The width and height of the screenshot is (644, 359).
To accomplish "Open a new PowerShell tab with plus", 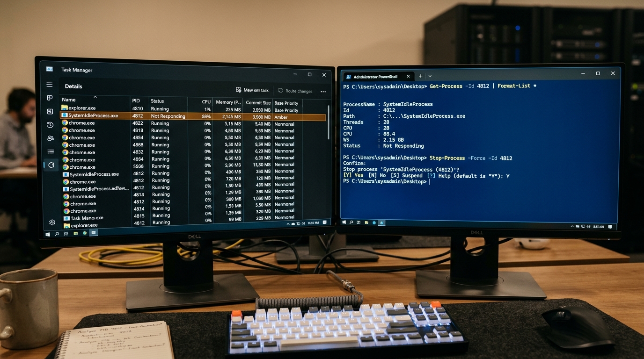I will (420, 76).
